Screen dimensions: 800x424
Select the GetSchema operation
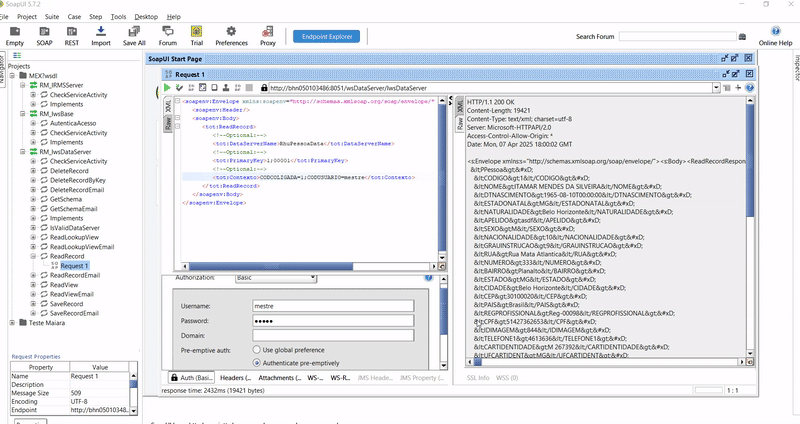[66, 199]
